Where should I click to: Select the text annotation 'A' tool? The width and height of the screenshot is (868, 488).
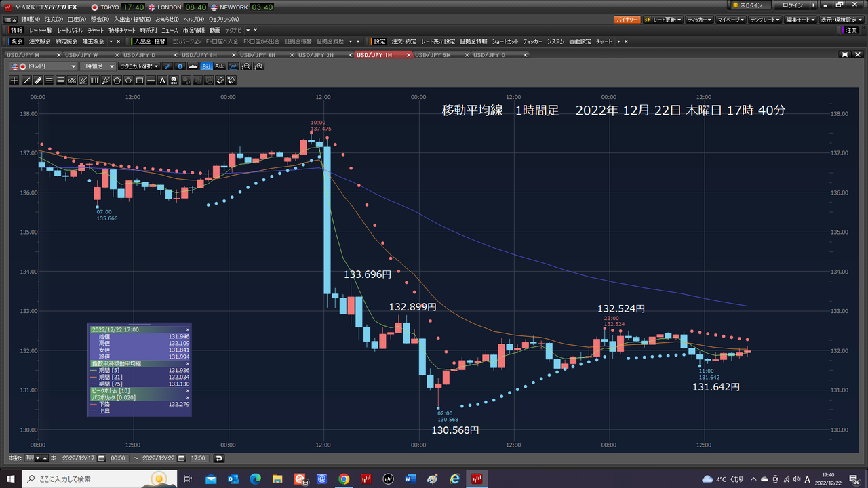click(x=162, y=81)
